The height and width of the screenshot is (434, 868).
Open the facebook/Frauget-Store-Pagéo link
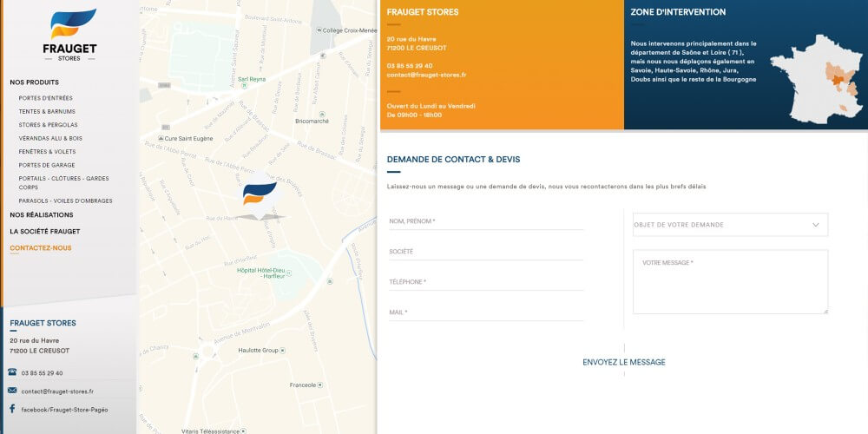[65, 411]
